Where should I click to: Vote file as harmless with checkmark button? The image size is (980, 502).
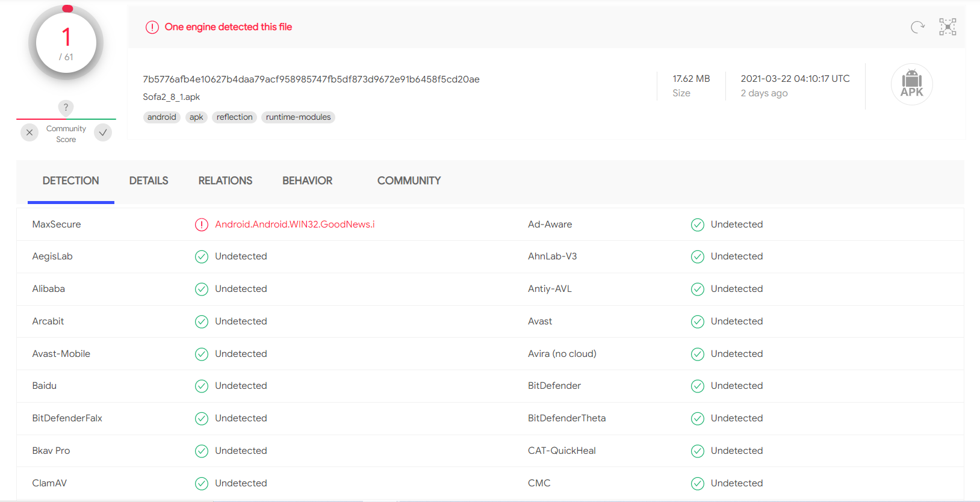pos(103,132)
